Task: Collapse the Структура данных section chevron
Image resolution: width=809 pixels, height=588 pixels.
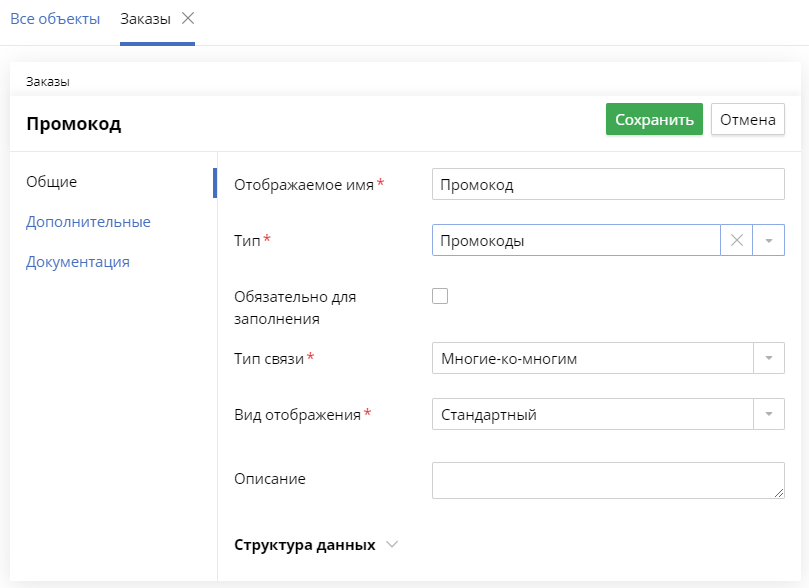Action: tap(391, 544)
